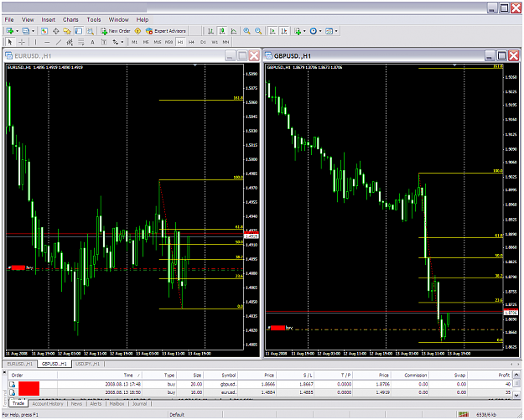Open the Charts menu
This screenshot has width=524, height=420.
pyautogui.click(x=70, y=20)
